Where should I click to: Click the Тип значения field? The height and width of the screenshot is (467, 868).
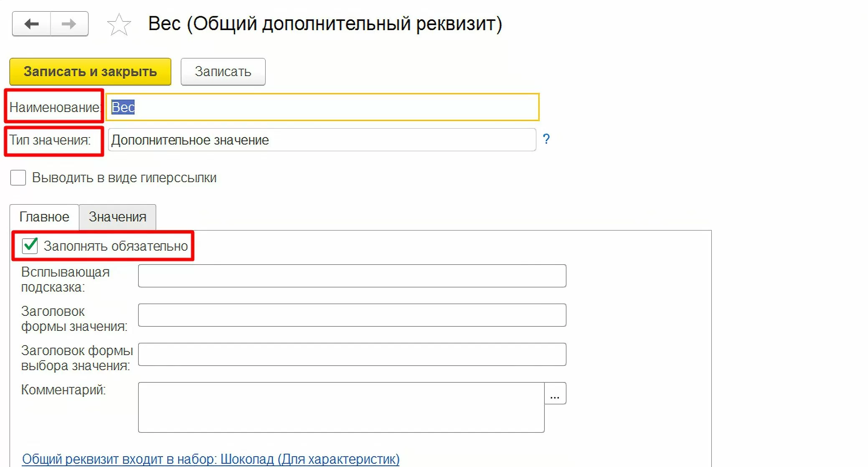(x=322, y=140)
